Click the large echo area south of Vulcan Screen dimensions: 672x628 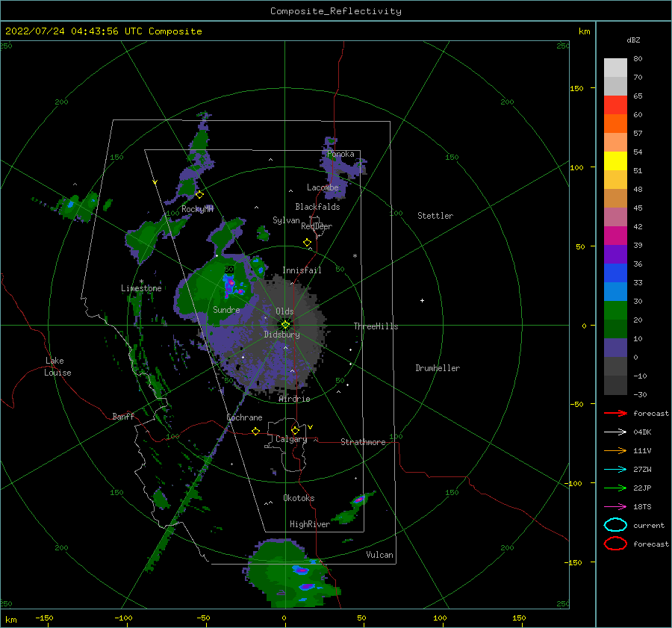pyautogui.click(x=291, y=574)
